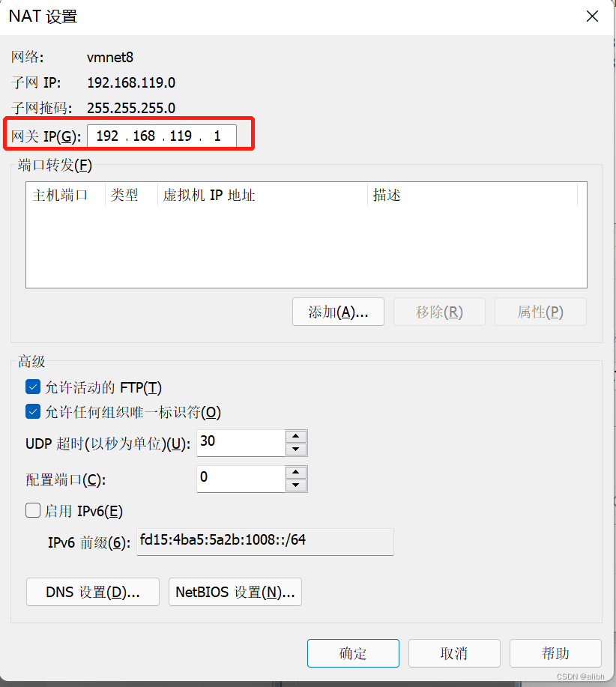The image size is (616, 687).
Task: Click the 添加 button to add port forwarding
Action: click(x=337, y=312)
